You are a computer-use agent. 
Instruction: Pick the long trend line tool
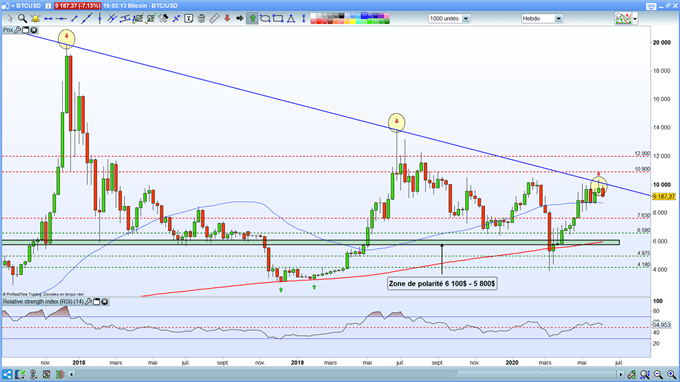pos(87,19)
